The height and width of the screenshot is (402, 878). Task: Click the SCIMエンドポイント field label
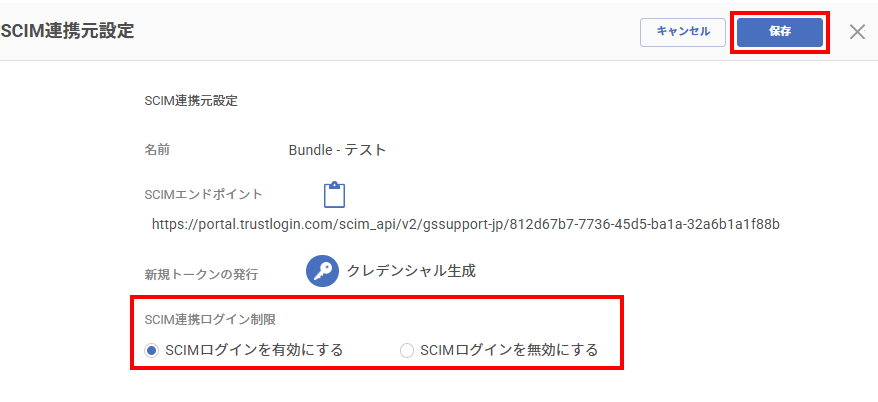click(203, 195)
